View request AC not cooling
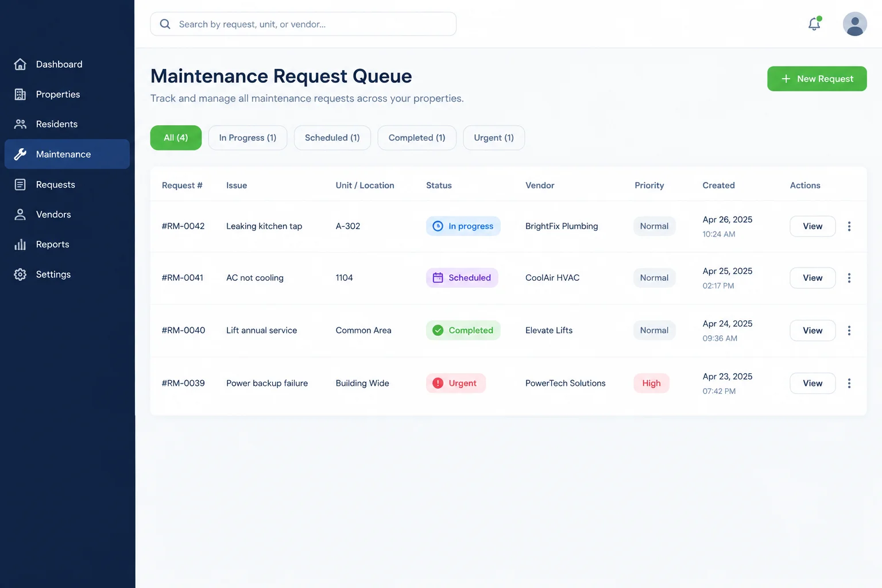This screenshot has height=588, width=882. (813, 278)
